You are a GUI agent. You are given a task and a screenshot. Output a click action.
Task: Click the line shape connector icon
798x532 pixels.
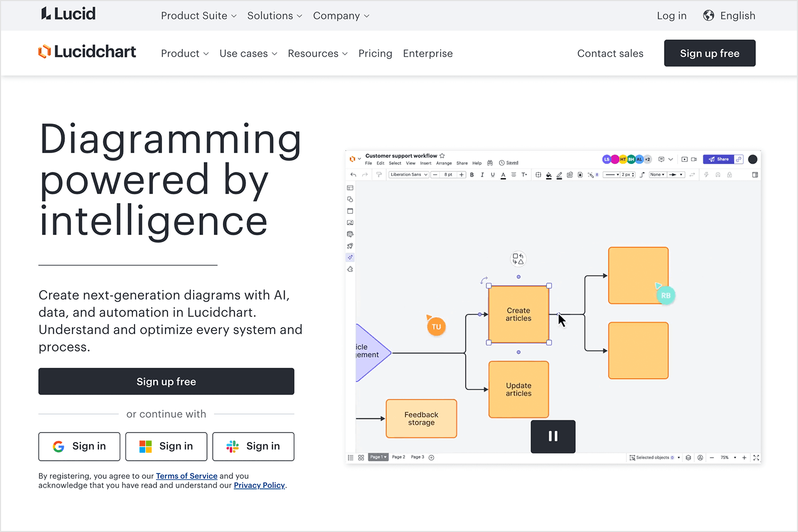(642, 174)
